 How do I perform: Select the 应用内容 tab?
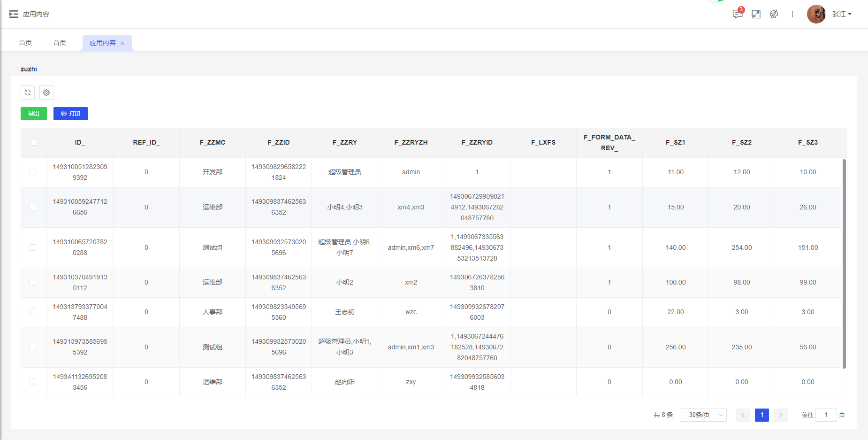(x=102, y=43)
